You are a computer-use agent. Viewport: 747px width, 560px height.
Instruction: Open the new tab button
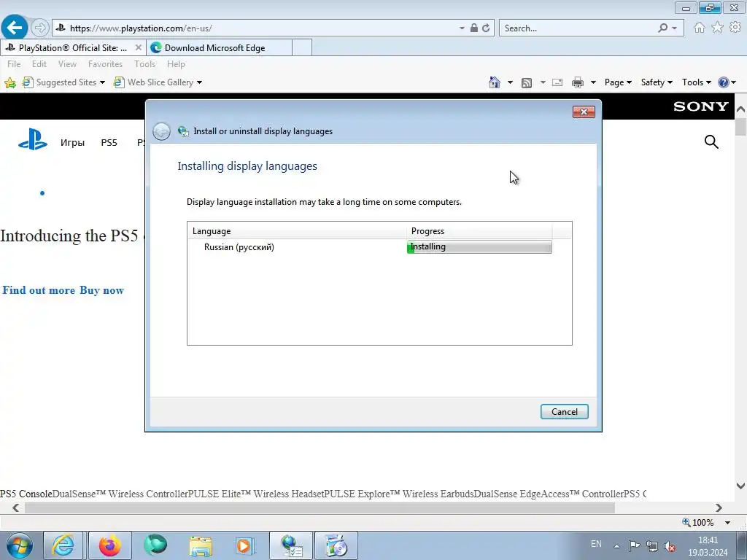pyautogui.click(x=302, y=47)
